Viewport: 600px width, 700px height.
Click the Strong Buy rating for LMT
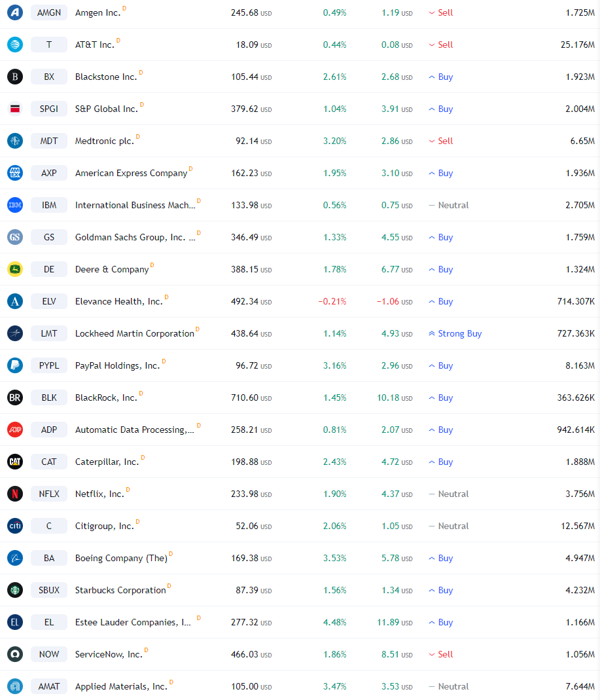pos(455,333)
